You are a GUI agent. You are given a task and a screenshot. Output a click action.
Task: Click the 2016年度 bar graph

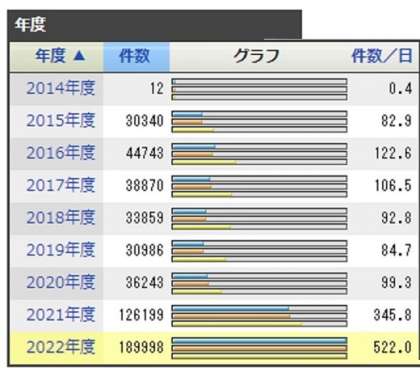(259, 154)
